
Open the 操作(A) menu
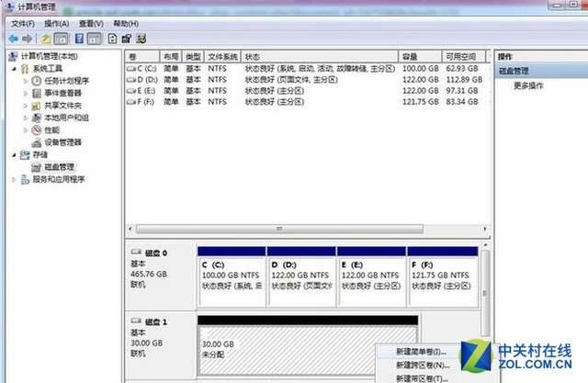pos(56,22)
